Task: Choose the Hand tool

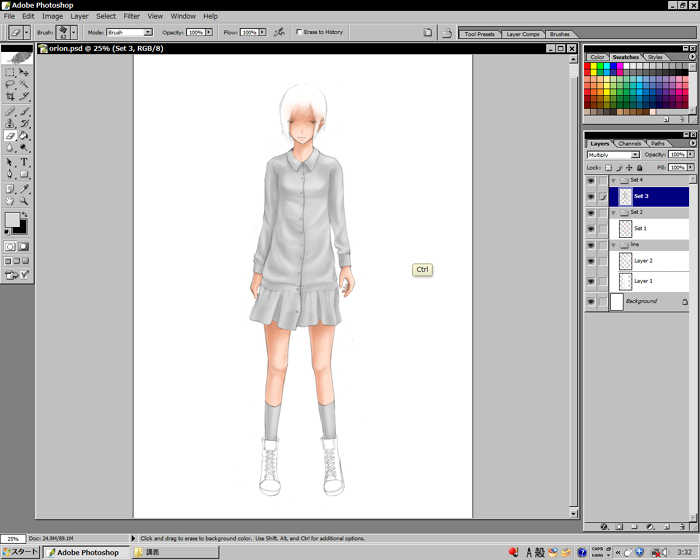Action: [11, 200]
